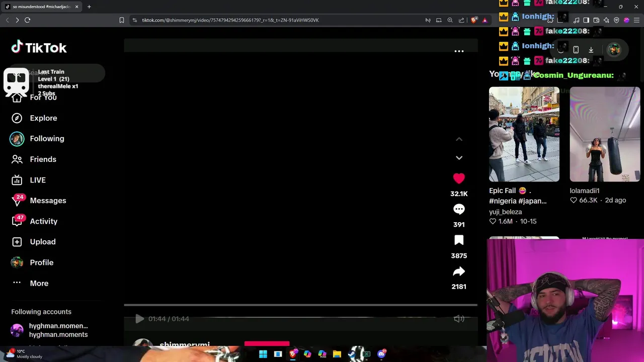Go to Friends section
Image resolution: width=644 pixels, height=362 pixels.
[34, 159]
